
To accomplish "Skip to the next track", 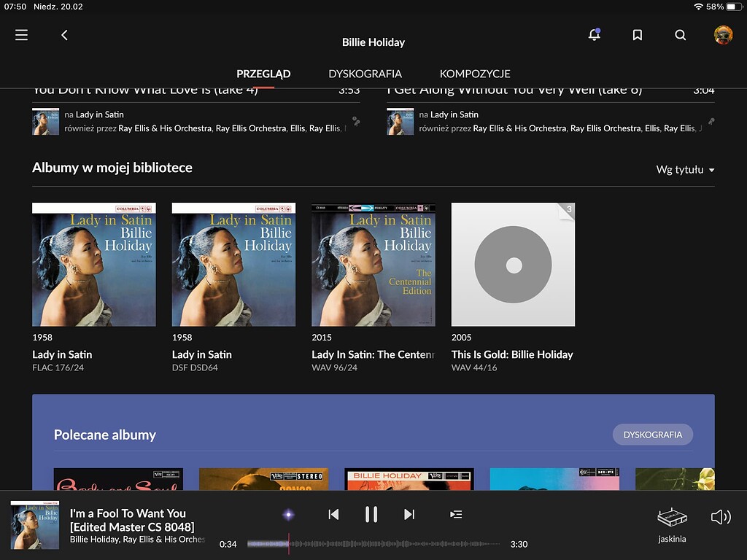I will (x=409, y=515).
